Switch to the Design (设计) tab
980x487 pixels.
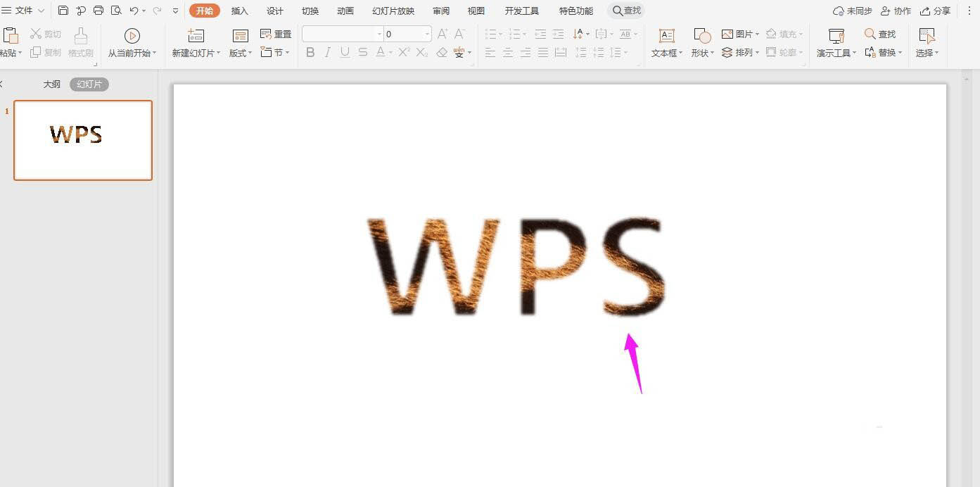click(x=275, y=11)
